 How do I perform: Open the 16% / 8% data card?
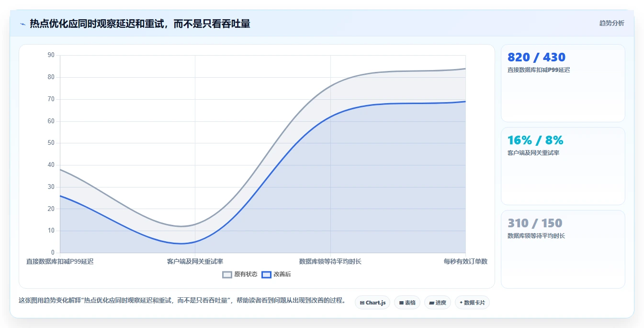[563, 166]
